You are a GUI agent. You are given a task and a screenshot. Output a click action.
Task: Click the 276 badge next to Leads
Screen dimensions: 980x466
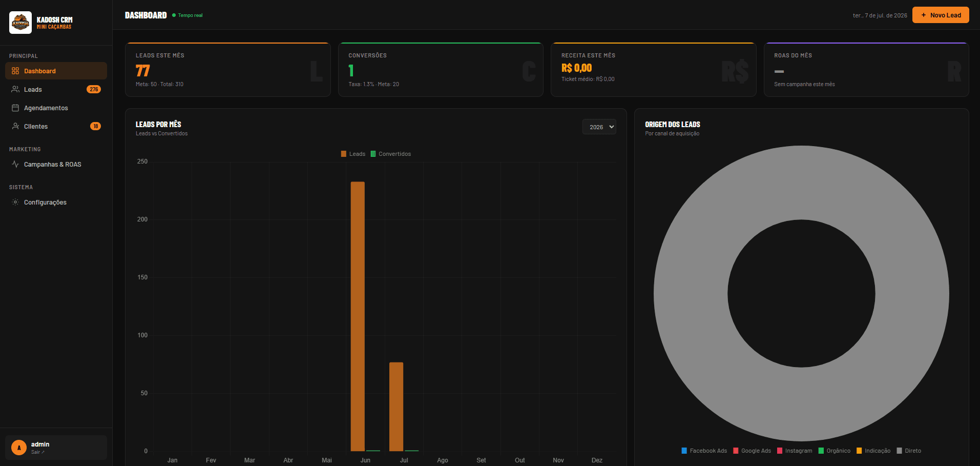pos(94,89)
